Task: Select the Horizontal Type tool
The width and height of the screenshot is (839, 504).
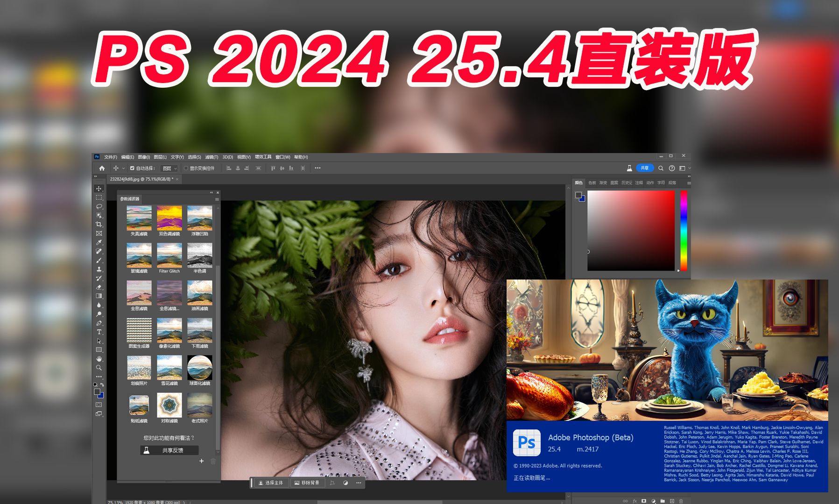Action: coord(99,332)
